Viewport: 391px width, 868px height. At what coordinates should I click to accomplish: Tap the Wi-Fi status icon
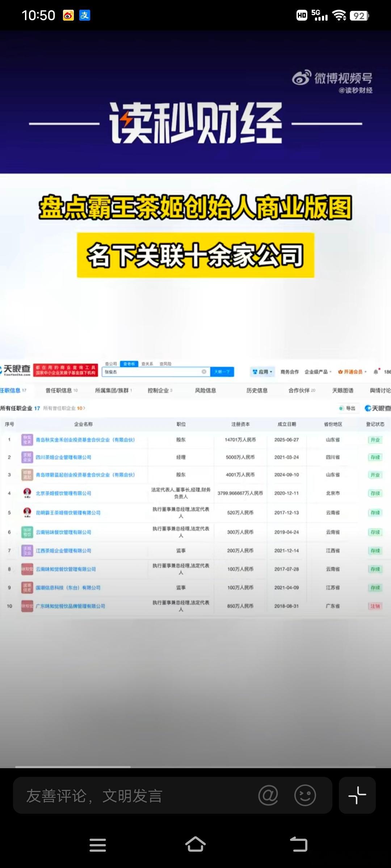click(x=339, y=15)
